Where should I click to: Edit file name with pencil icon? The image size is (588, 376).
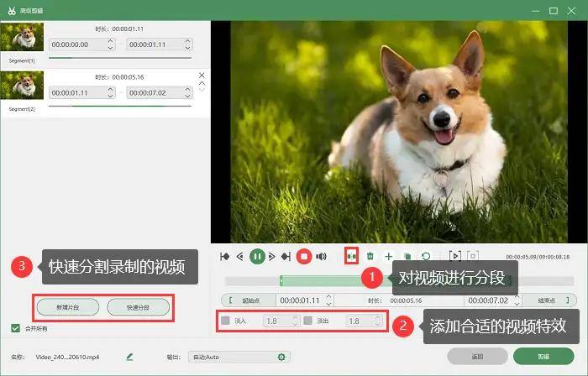(x=129, y=357)
